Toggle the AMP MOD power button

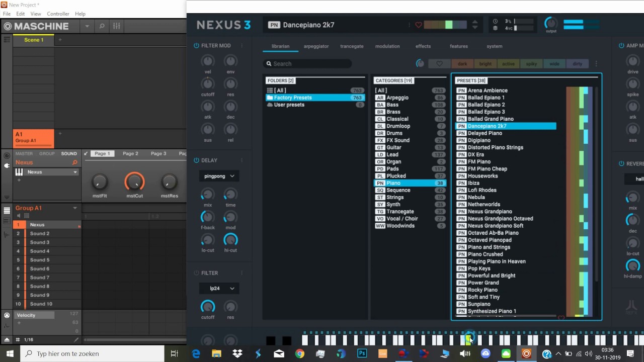pyautogui.click(x=621, y=46)
